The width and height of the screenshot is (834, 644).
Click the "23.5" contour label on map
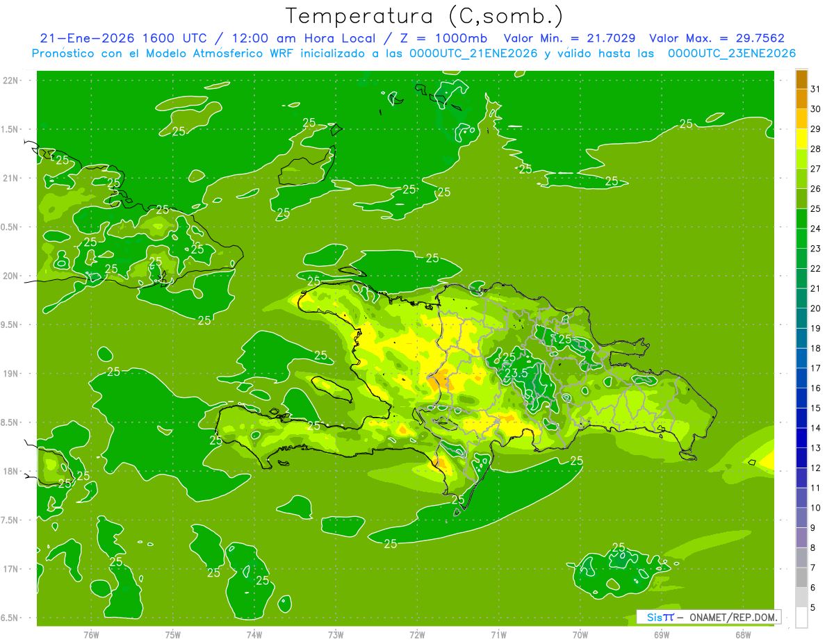click(515, 373)
